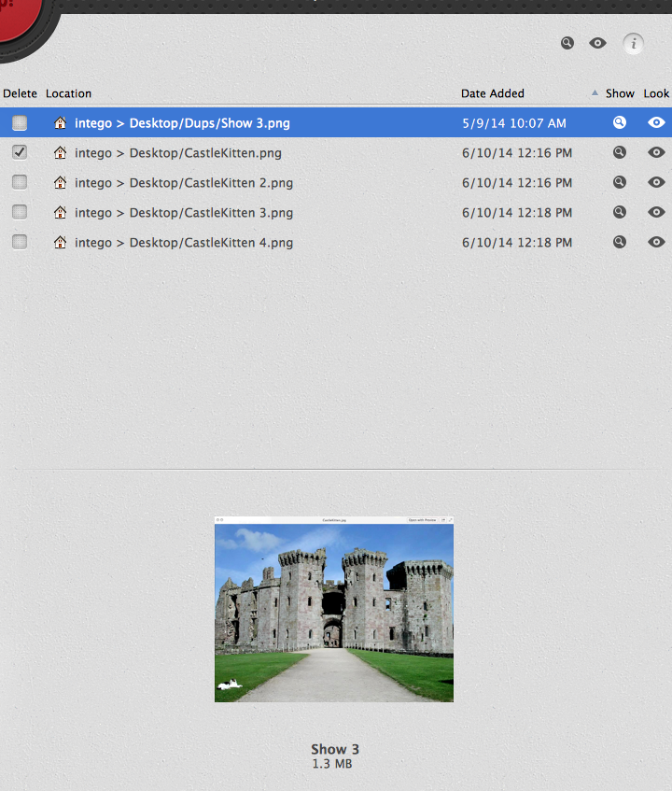672x791 pixels.
Task: Sort by the Date Added column header
Action: tap(493, 93)
